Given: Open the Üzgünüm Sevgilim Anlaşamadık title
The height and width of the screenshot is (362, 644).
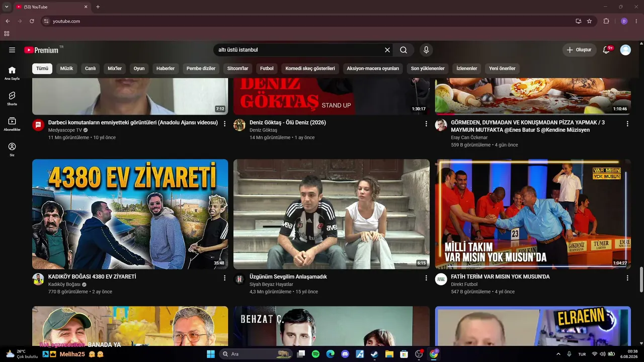Looking at the screenshot, I should (x=288, y=277).
